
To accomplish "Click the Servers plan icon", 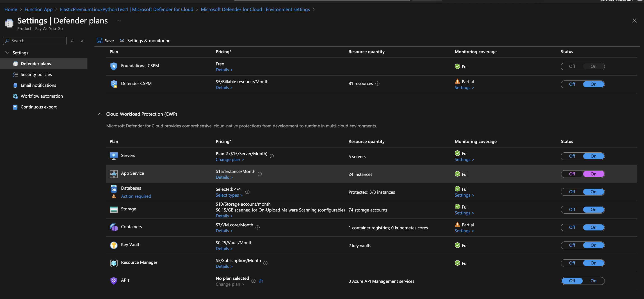I will click(x=113, y=156).
